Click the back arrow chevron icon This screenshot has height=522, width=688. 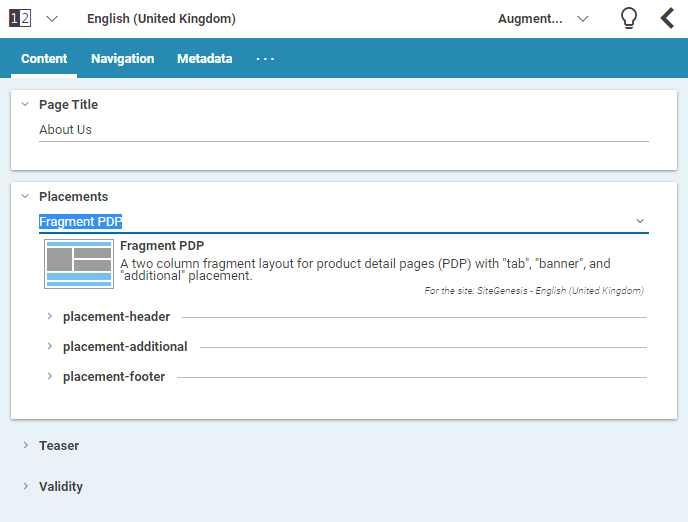667,19
